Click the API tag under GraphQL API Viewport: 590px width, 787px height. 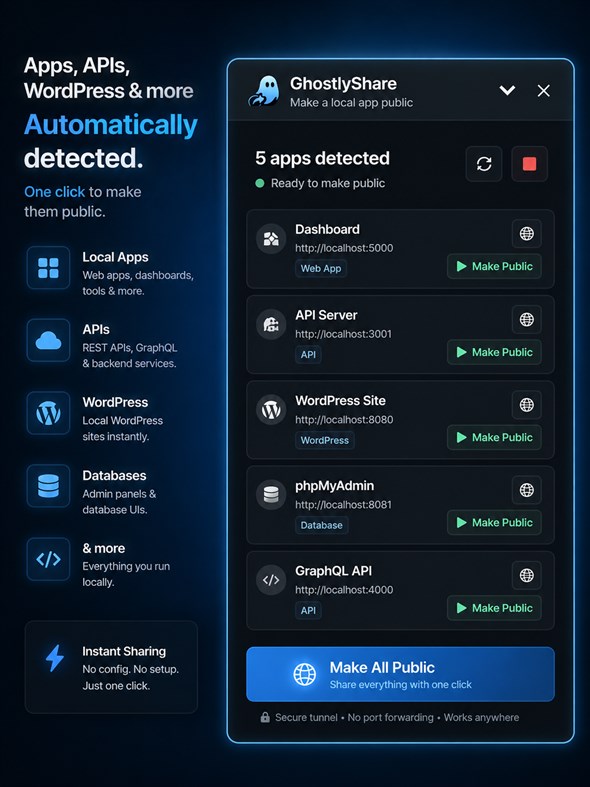coord(308,610)
